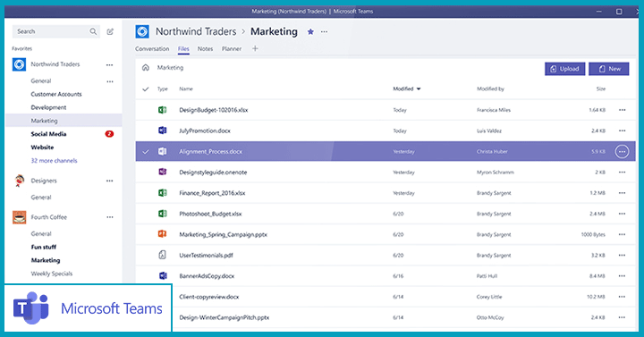Switch to the Notes tab
Image resolution: width=644 pixels, height=337 pixels.
point(205,49)
